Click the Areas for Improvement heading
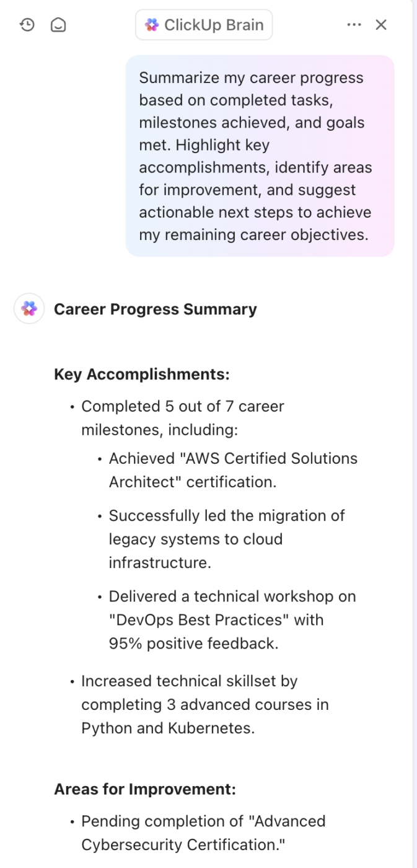 click(145, 789)
